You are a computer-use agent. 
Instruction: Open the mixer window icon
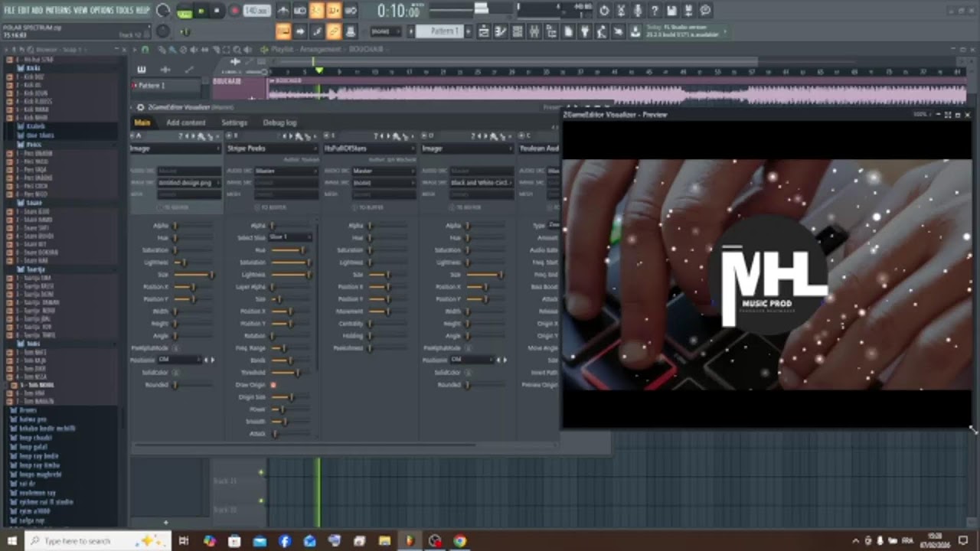(534, 31)
